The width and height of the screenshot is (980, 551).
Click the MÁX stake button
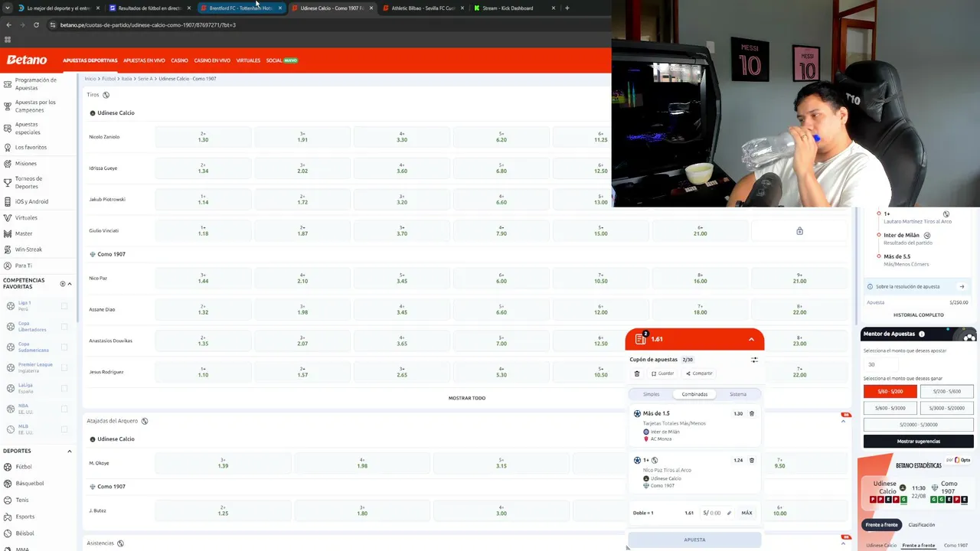(746, 513)
